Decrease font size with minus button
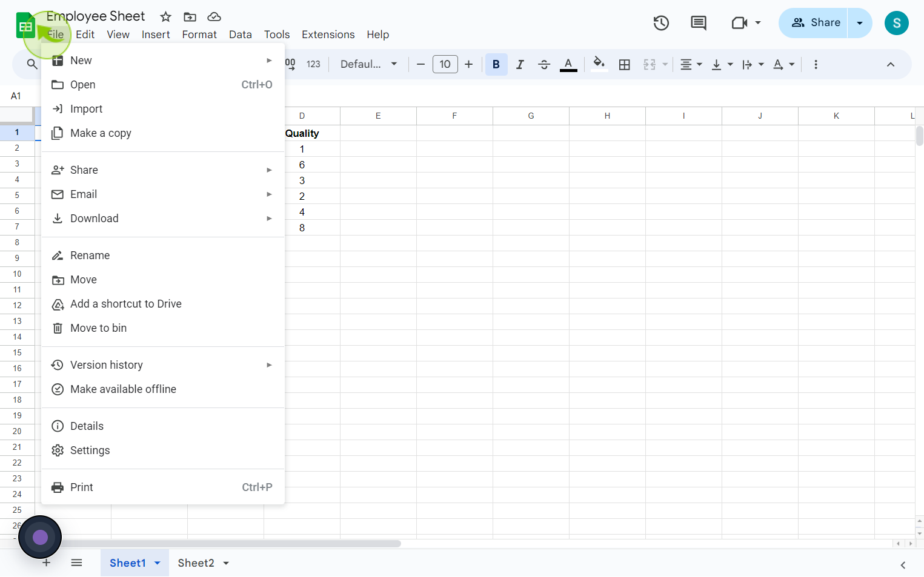The width and height of the screenshot is (924, 577). (420, 64)
